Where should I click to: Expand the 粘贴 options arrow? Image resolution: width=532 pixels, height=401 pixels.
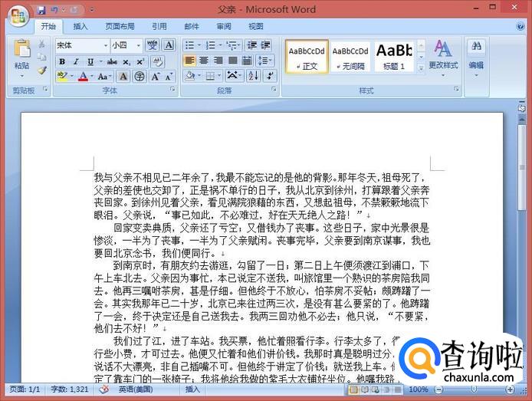point(22,76)
